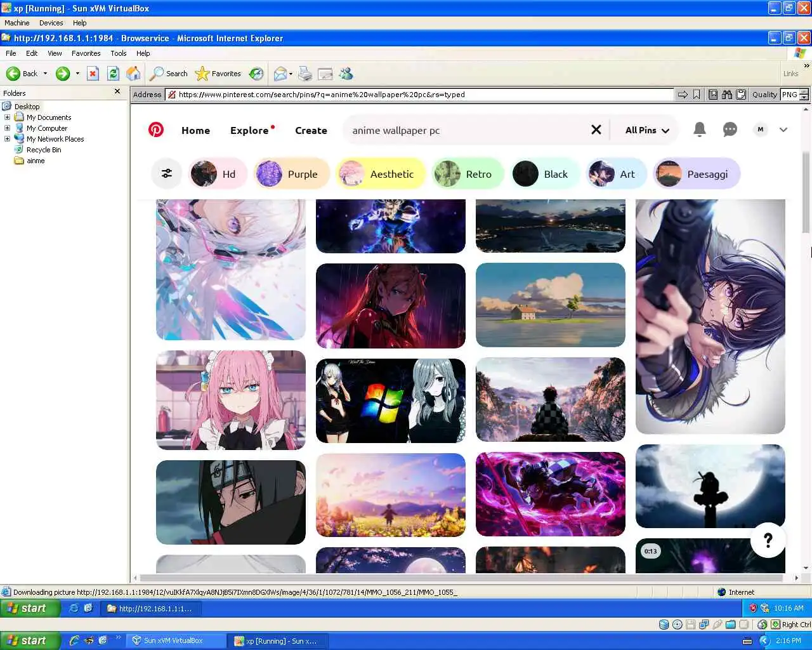Select the Hd filter chip
Image resolution: width=812 pixels, height=650 pixels.
[218, 174]
